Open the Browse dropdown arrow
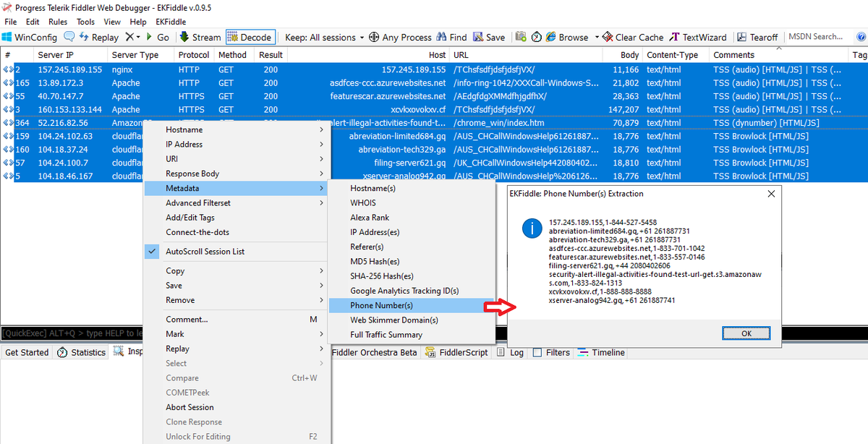Image resolution: width=868 pixels, height=444 pixels. pyautogui.click(x=597, y=37)
